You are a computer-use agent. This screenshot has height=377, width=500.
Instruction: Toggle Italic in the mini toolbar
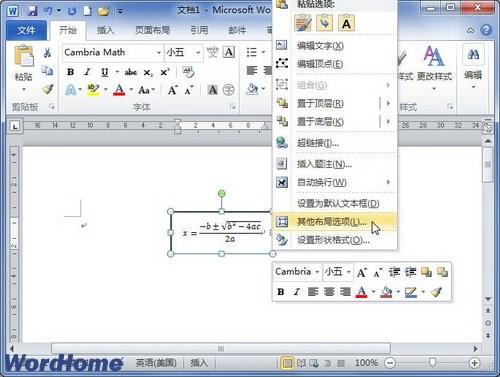(x=296, y=292)
